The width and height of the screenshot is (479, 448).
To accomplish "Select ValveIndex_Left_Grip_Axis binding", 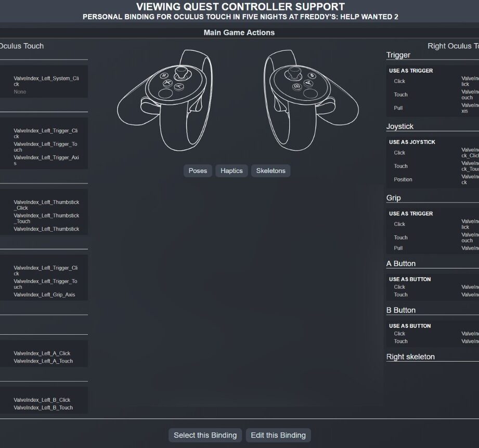I will pyautogui.click(x=44, y=295).
